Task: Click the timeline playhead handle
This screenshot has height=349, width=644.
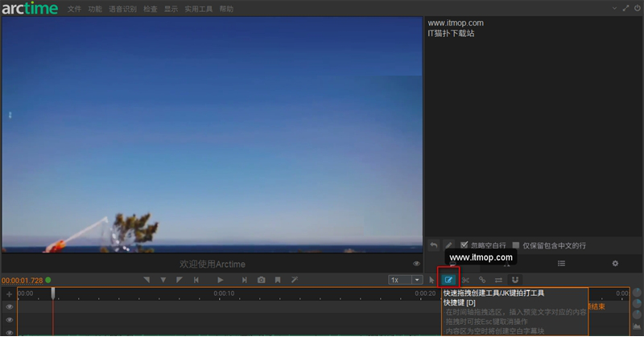Action: (x=53, y=293)
